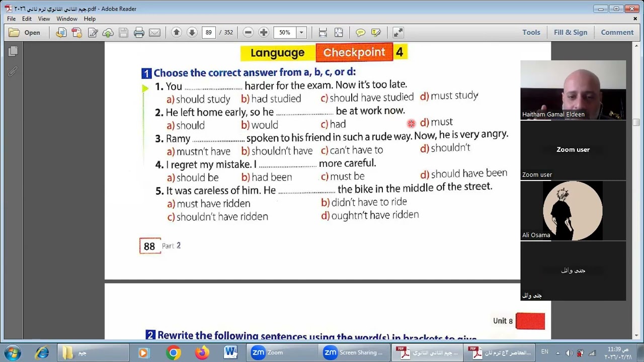Select the highlight text tool
644x362 pixels.
click(x=376, y=33)
